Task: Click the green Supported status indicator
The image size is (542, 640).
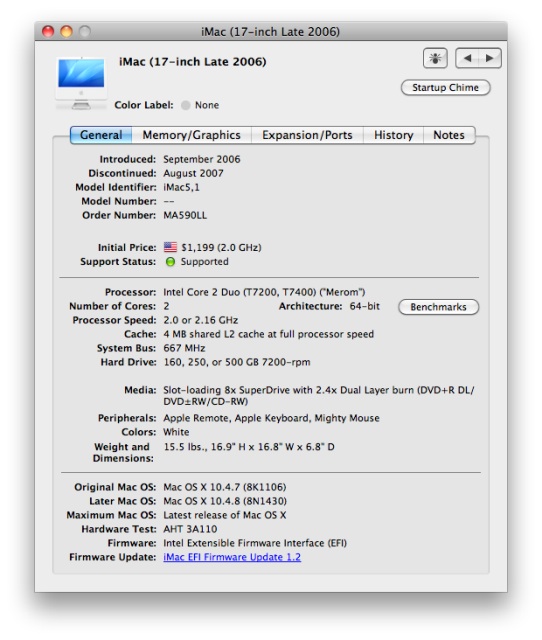Action: pos(170,262)
